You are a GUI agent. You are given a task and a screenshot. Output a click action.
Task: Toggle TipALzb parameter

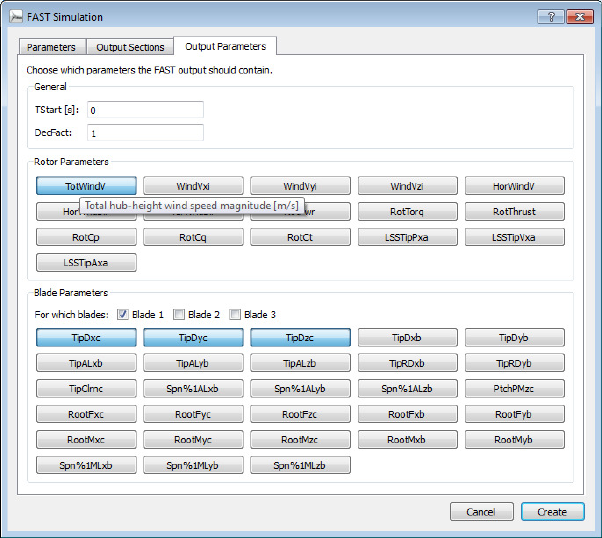point(300,363)
